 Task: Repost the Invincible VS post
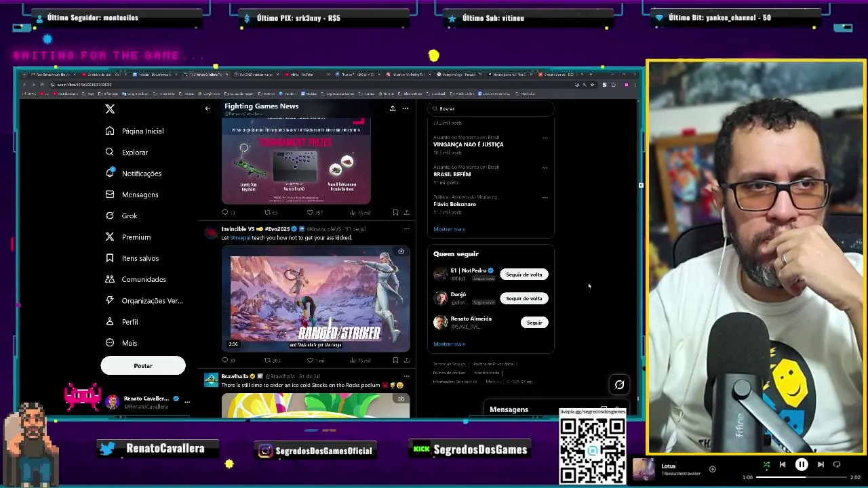point(271,361)
